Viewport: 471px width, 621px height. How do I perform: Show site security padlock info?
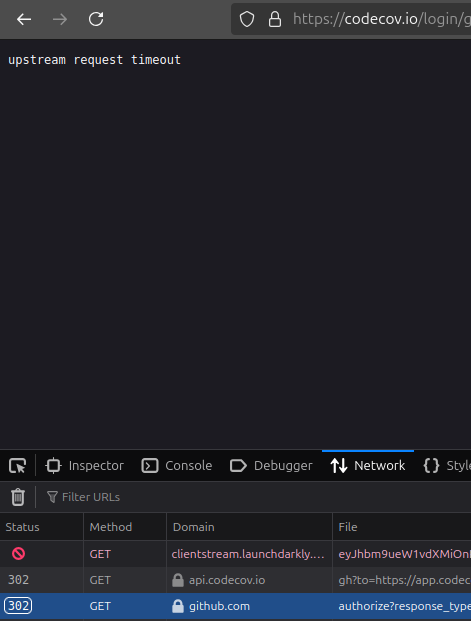[x=275, y=19]
